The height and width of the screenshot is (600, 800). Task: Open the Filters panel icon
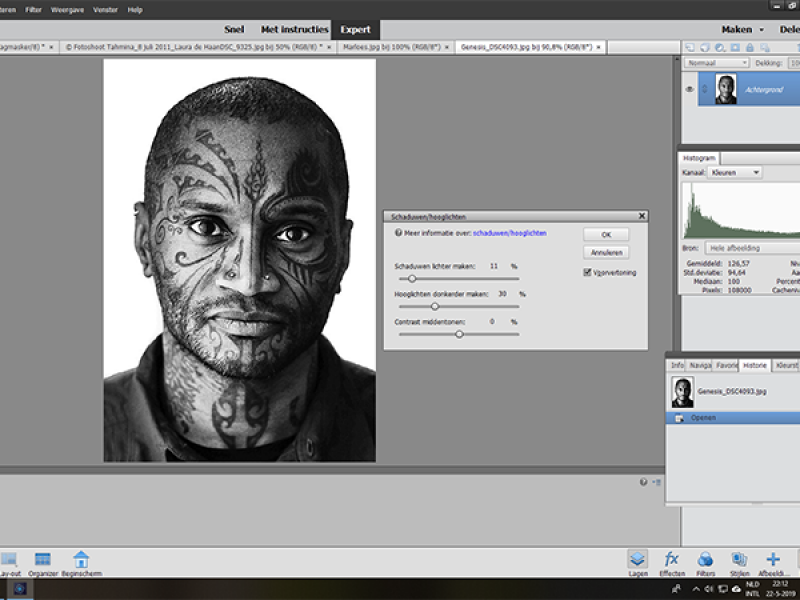coord(705,562)
